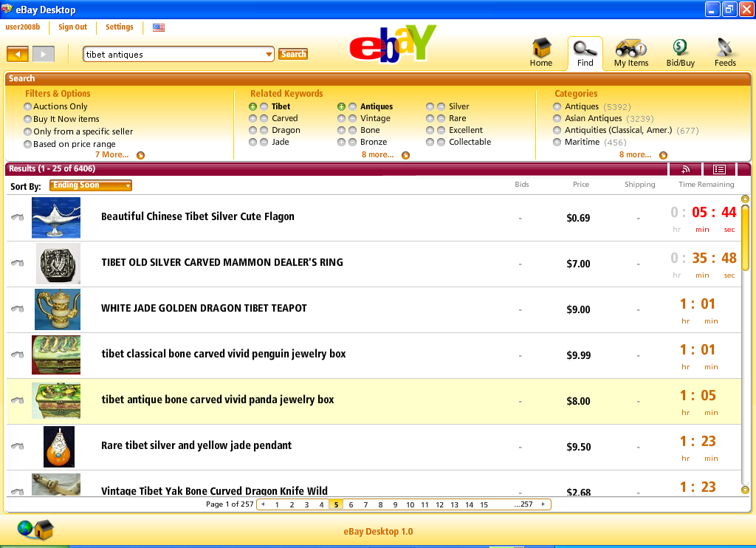
Task: Click the RSS feed icon in results bar
Action: click(685, 169)
